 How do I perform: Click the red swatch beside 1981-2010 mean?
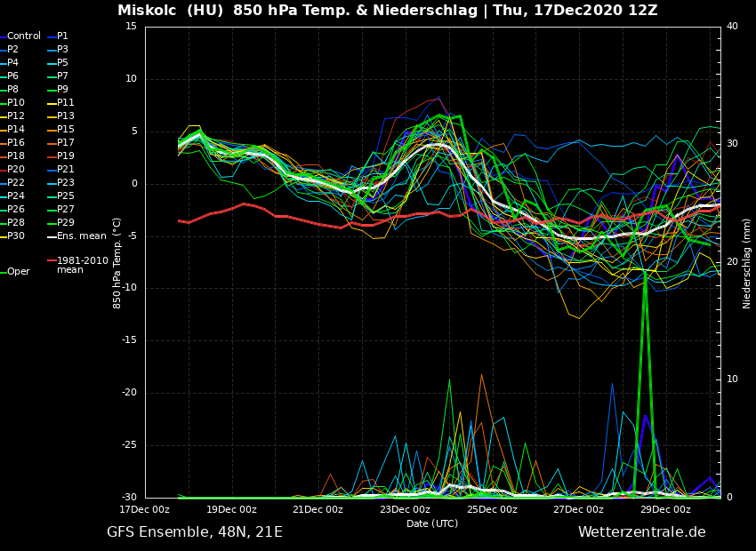(x=52, y=261)
